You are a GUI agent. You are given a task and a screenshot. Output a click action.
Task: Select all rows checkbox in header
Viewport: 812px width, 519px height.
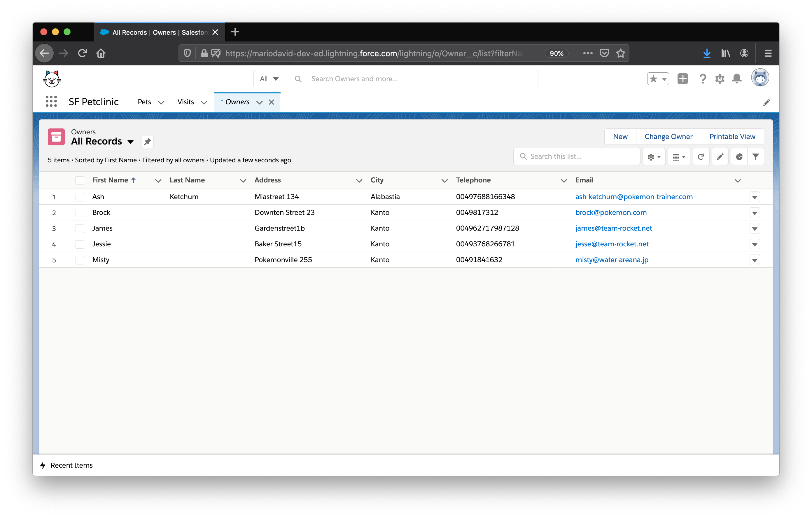click(80, 180)
